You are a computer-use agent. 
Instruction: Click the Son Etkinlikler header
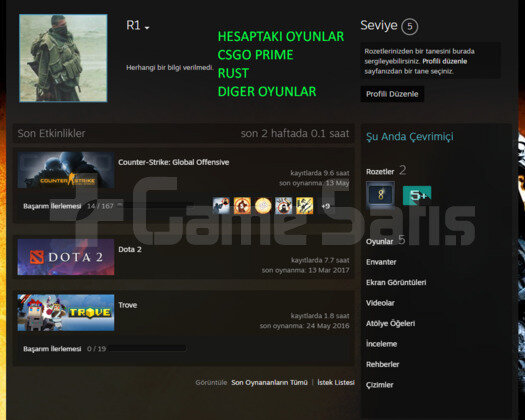(x=51, y=134)
